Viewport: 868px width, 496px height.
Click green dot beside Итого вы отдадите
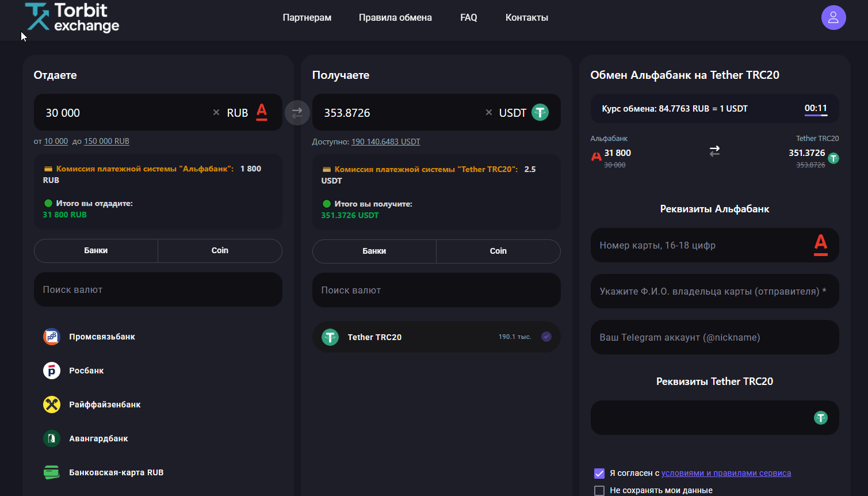(x=48, y=203)
